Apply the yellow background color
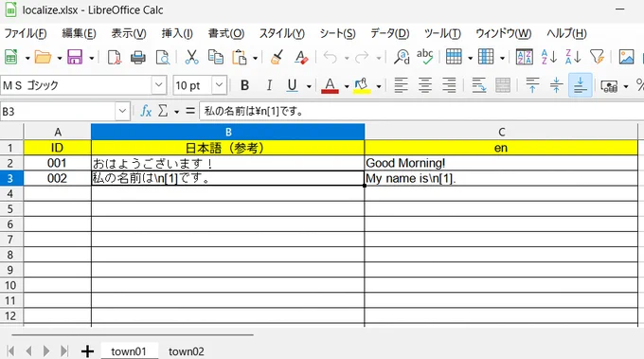 362,85
